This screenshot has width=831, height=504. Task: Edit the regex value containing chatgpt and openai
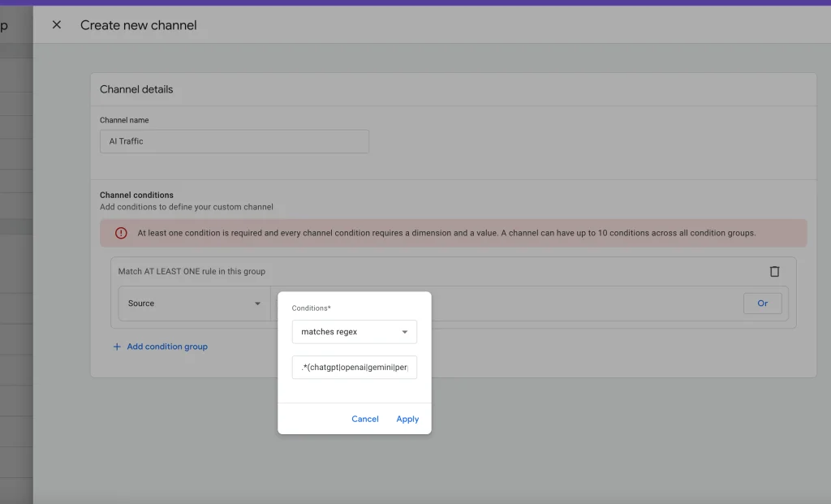(x=355, y=367)
